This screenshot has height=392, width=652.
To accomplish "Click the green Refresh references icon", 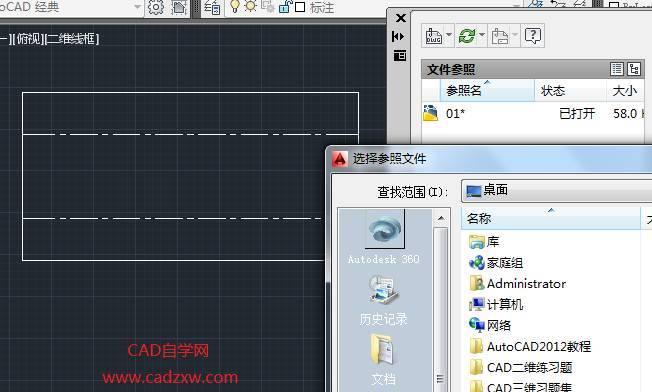I will [x=467, y=36].
